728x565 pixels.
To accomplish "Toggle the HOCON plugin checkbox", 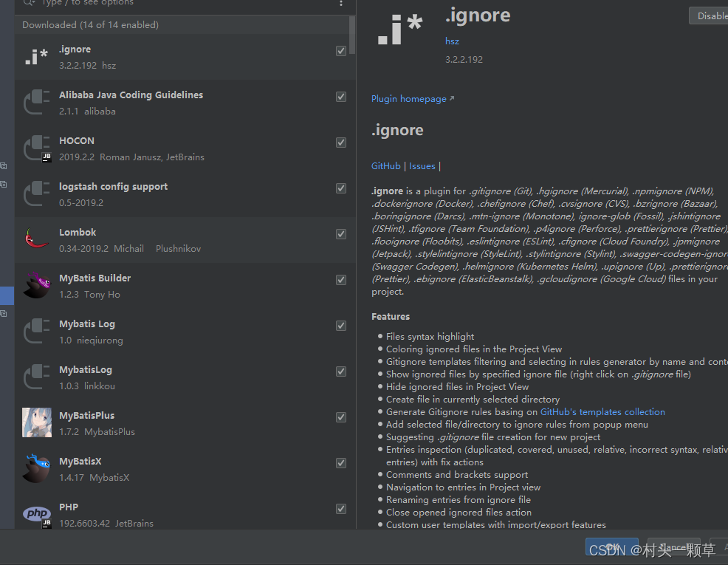I will click(x=341, y=143).
